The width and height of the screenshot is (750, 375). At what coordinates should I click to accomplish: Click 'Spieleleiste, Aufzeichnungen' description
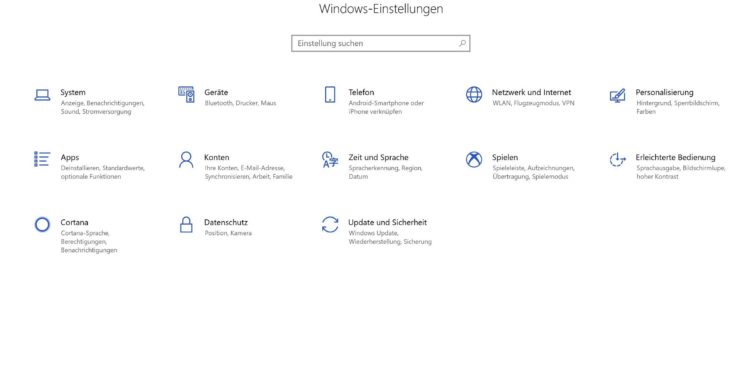tap(533, 168)
